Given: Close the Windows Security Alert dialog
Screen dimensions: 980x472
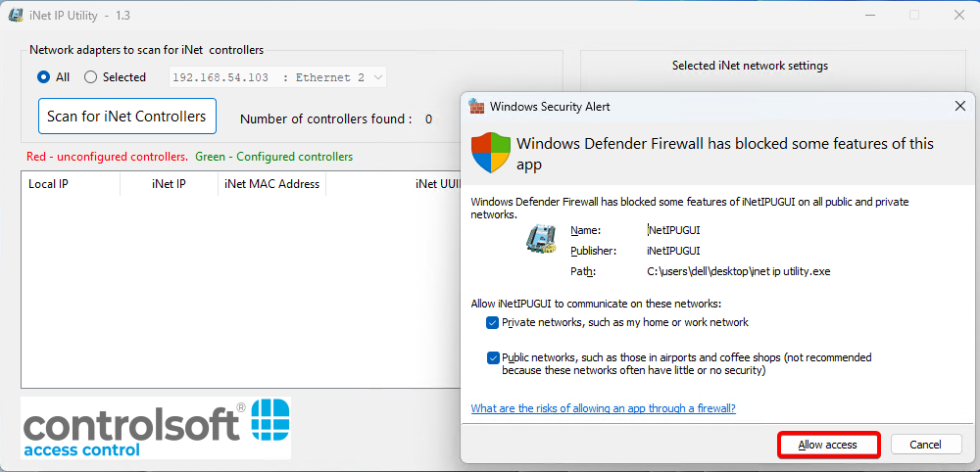Looking at the screenshot, I should (960, 106).
